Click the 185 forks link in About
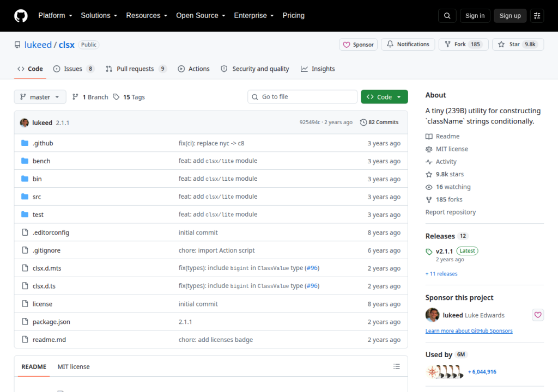This screenshot has width=558, height=392. (x=449, y=200)
